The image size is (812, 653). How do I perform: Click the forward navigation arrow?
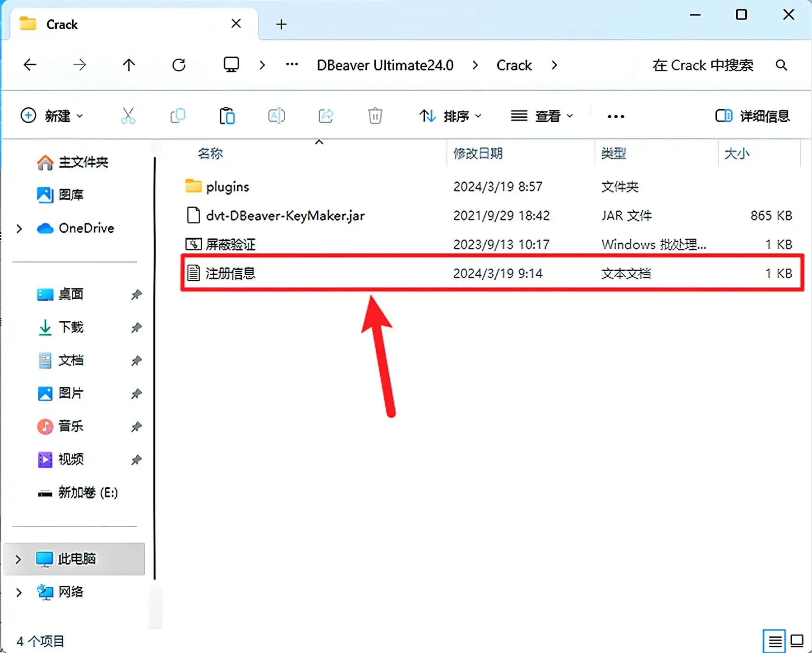79,65
